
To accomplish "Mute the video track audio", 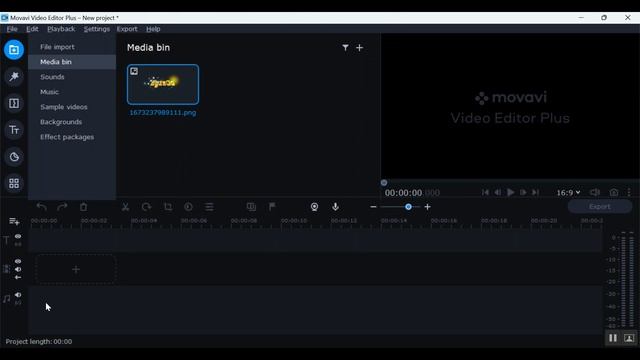I will (x=18, y=269).
